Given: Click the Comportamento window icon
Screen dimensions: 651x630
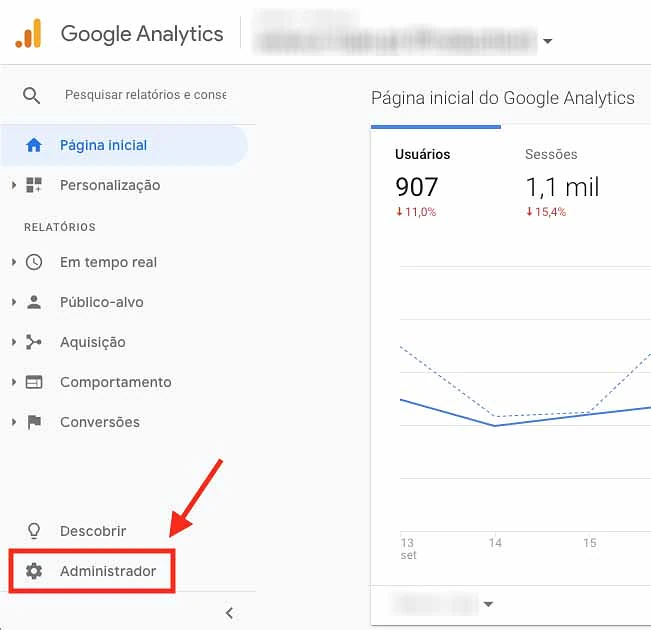Looking at the screenshot, I should pyautogui.click(x=34, y=382).
